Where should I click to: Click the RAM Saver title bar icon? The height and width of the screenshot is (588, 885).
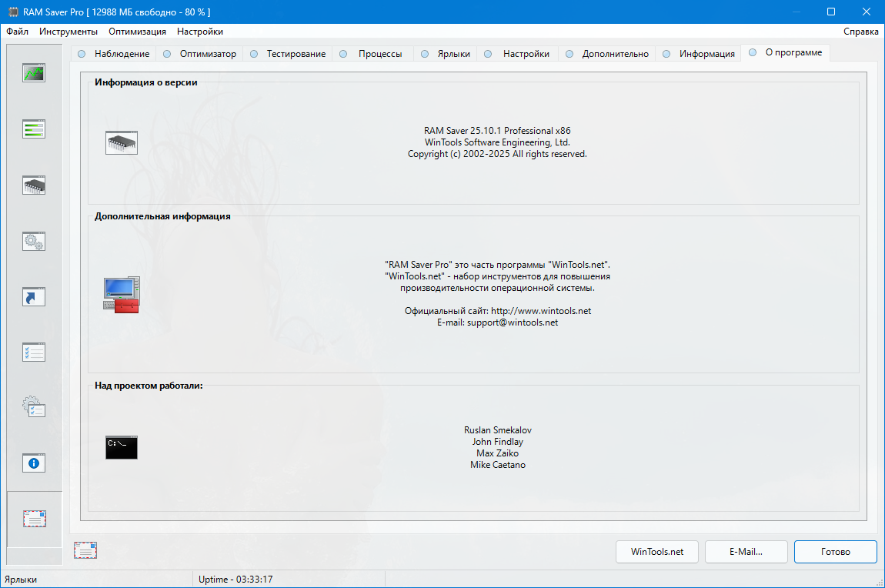point(12,12)
